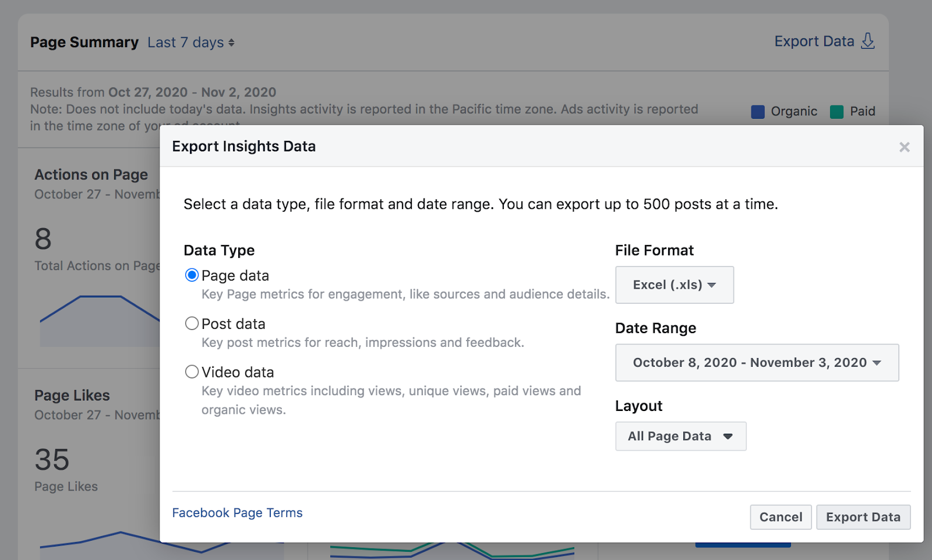The width and height of the screenshot is (932, 560).
Task: Click the Export Data button in dialog
Action: [863, 517]
